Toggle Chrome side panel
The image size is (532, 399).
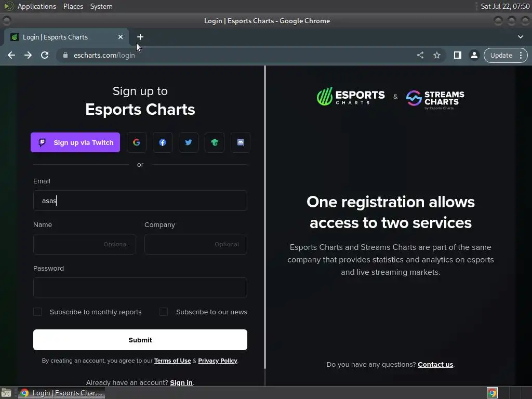click(458, 55)
